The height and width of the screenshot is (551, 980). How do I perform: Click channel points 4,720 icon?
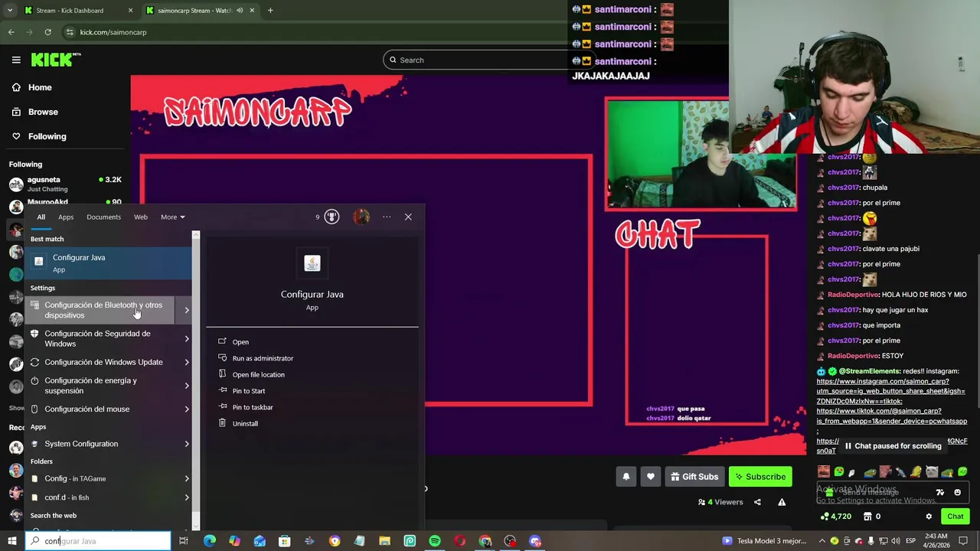pos(825,517)
